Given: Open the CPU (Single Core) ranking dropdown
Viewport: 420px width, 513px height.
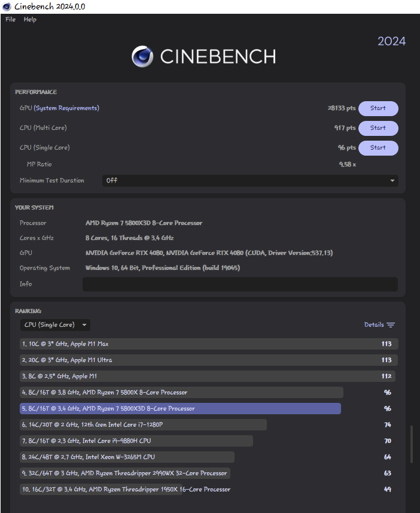Looking at the screenshot, I should pyautogui.click(x=55, y=325).
